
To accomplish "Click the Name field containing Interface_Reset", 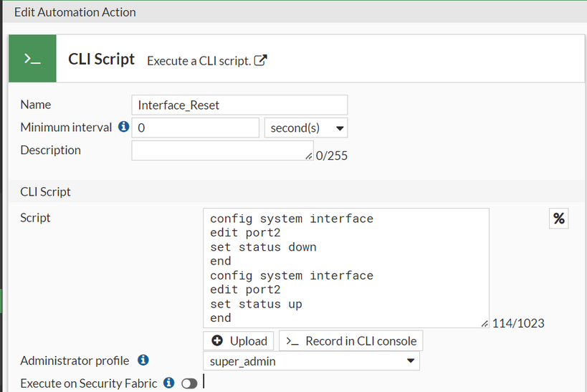I will [239, 105].
